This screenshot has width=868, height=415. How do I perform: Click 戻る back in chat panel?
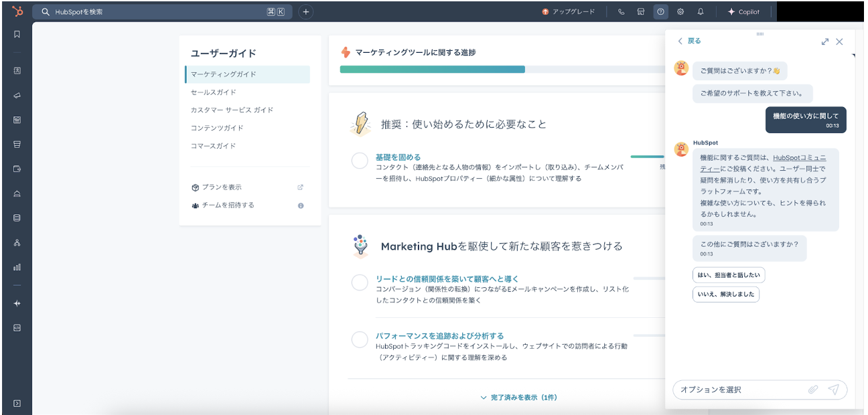coord(689,41)
